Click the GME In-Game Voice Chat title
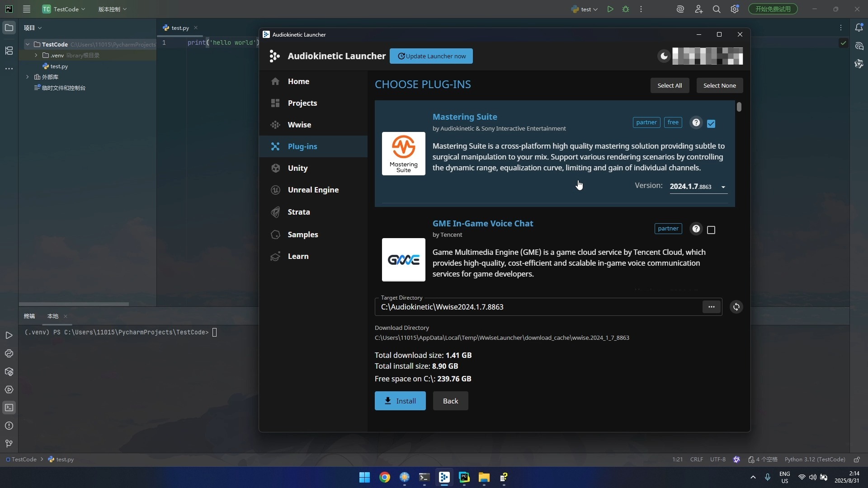This screenshot has width=868, height=488. tap(483, 223)
